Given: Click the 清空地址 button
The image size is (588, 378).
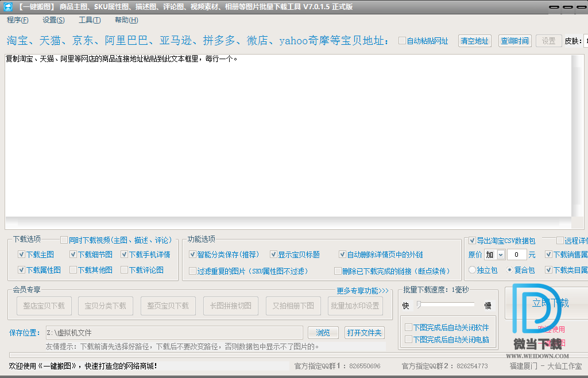Looking at the screenshot, I should coord(474,41).
